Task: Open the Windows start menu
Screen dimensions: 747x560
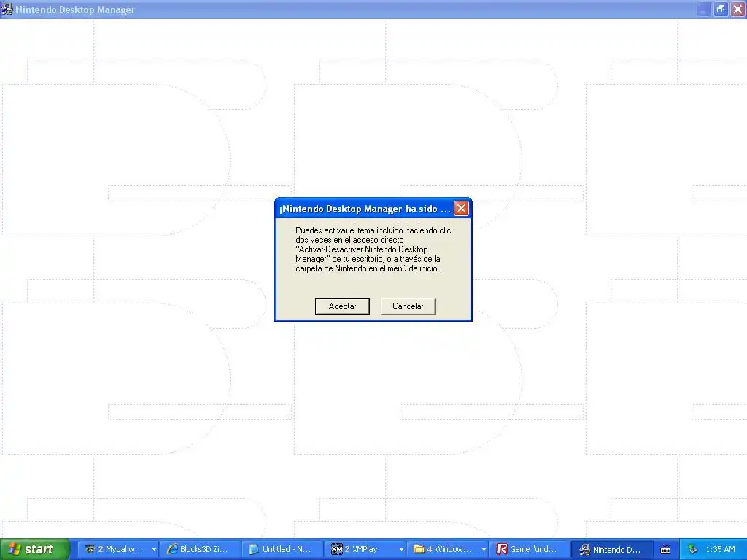Action: 34,549
